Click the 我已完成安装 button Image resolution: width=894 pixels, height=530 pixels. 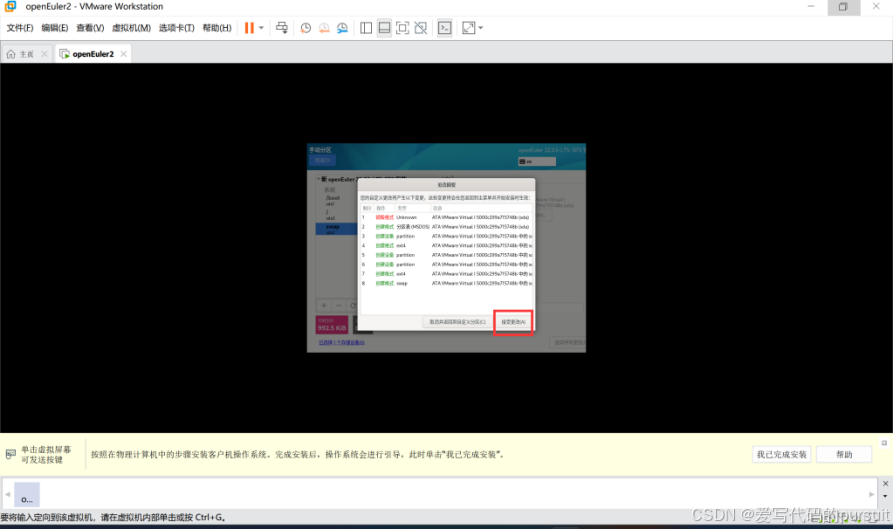(782, 455)
